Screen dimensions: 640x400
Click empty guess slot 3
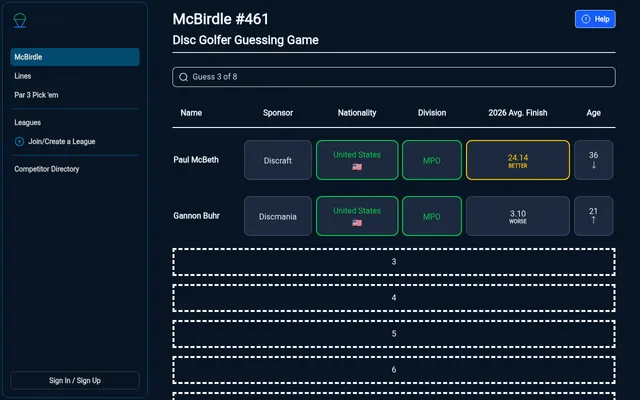pyautogui.click(x=394, y=262)
